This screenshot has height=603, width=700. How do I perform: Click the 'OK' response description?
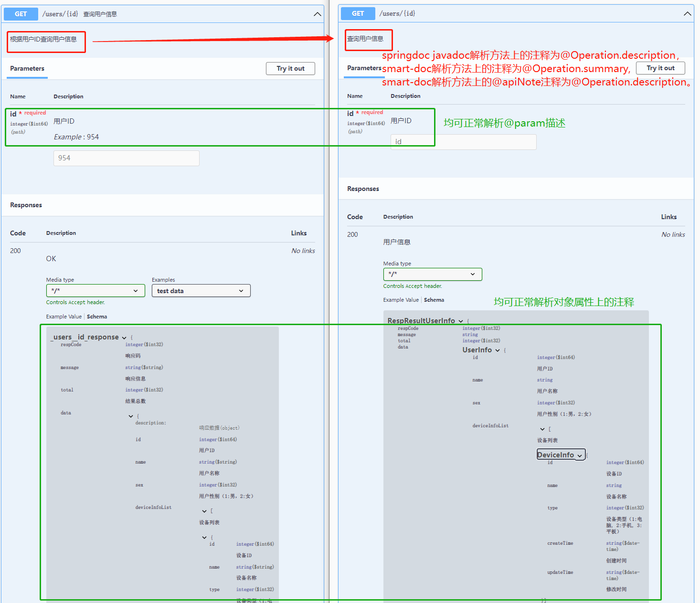[51, 259]
